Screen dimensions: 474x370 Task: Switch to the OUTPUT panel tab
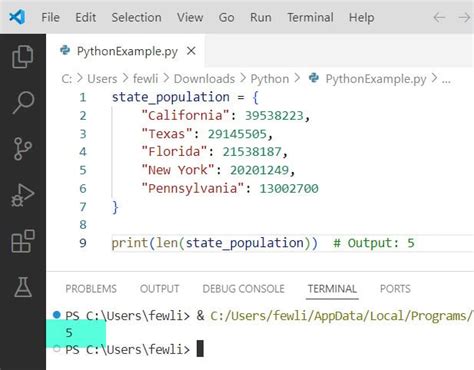(x=160, y=289)
